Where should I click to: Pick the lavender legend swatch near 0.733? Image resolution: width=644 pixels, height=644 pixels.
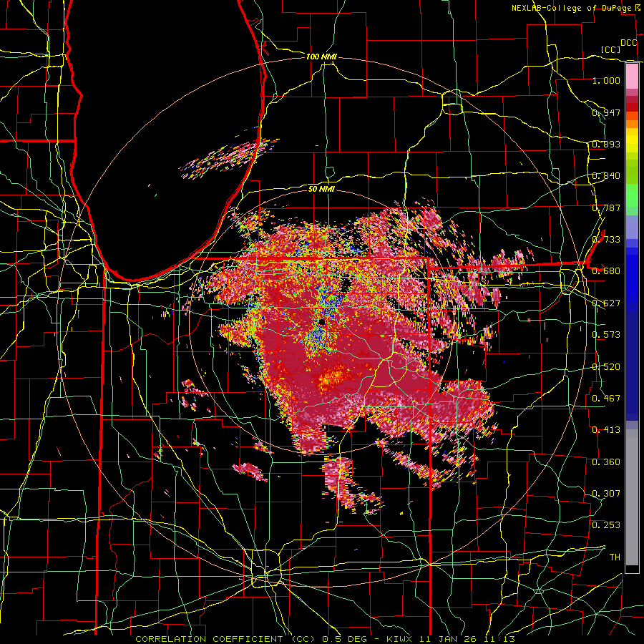pyautogui.click(x=632, y=227)
